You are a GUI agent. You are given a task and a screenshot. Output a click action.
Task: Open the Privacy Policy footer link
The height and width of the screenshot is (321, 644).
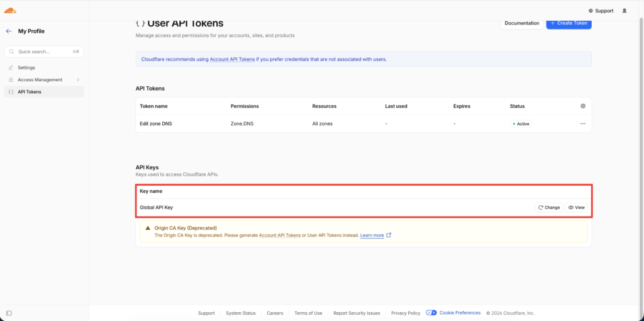click(406, 313)
